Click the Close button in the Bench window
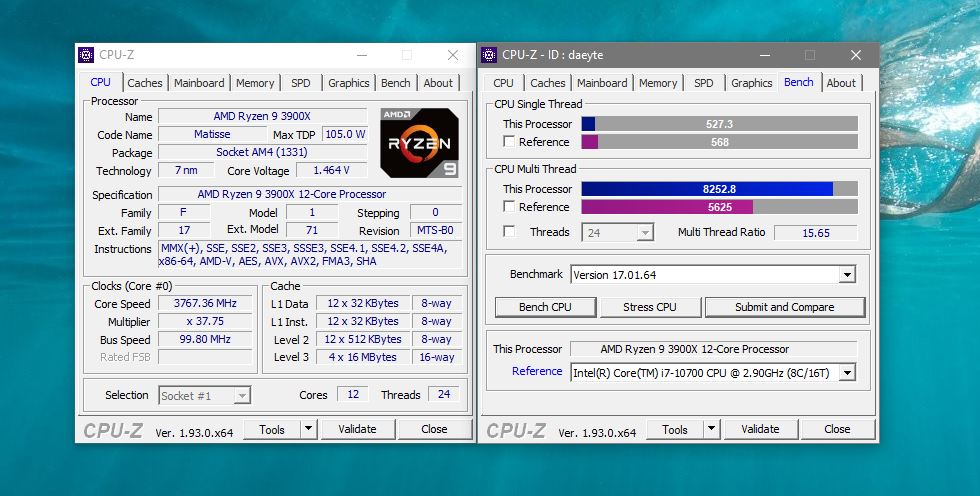Screen dimensions: 980x496 pos(838,430)
